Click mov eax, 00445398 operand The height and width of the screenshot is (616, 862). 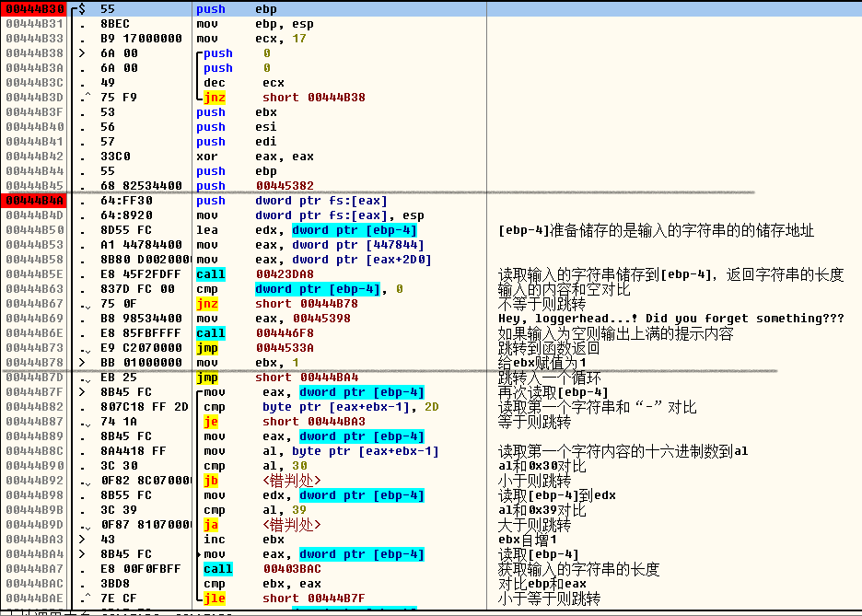tap(321, 319)
